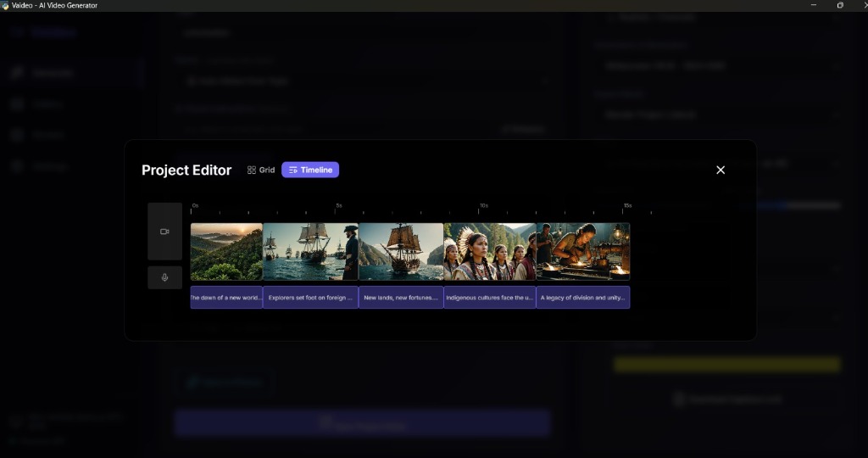Click the audio track microphone icon
This screenshot has height=458, width=868.
pos(164,277)
